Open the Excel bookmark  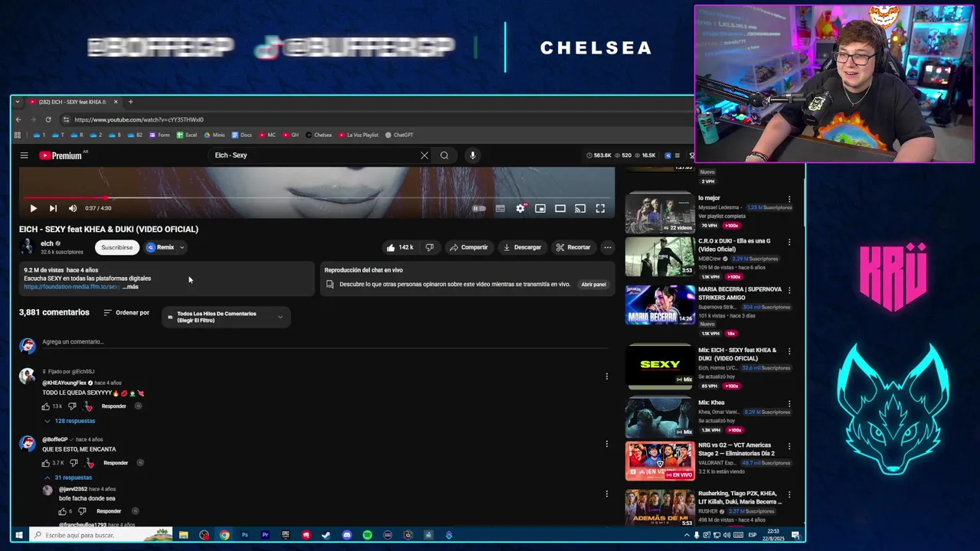coord(187,135)
